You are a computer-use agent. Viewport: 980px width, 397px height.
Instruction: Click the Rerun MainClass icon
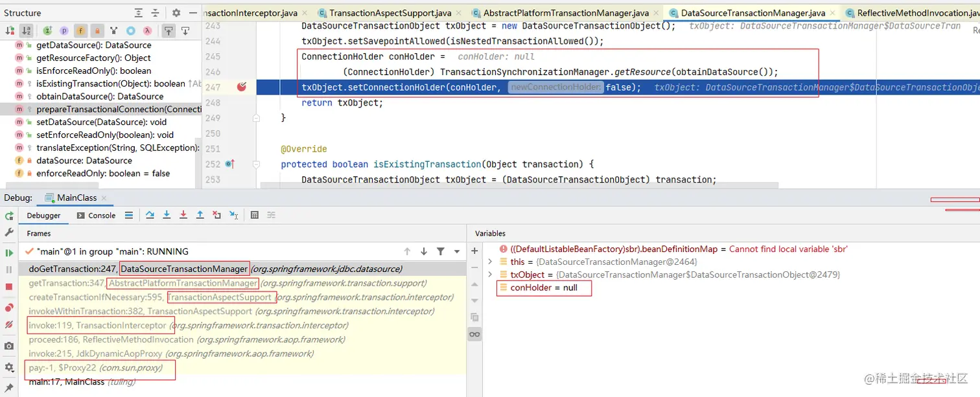(x=9, y=216)
